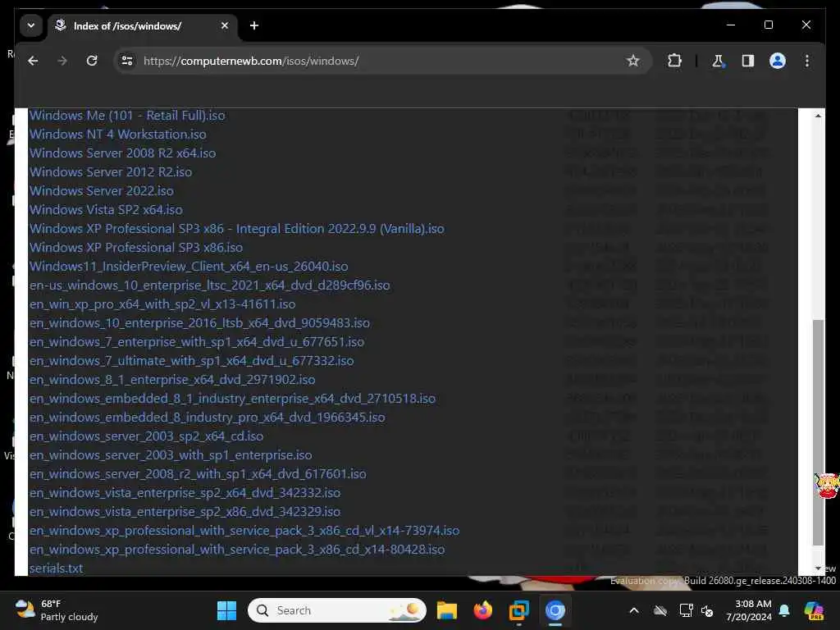Download Windows XP Professional SP3 x86.iso

(x=136, y=248)
